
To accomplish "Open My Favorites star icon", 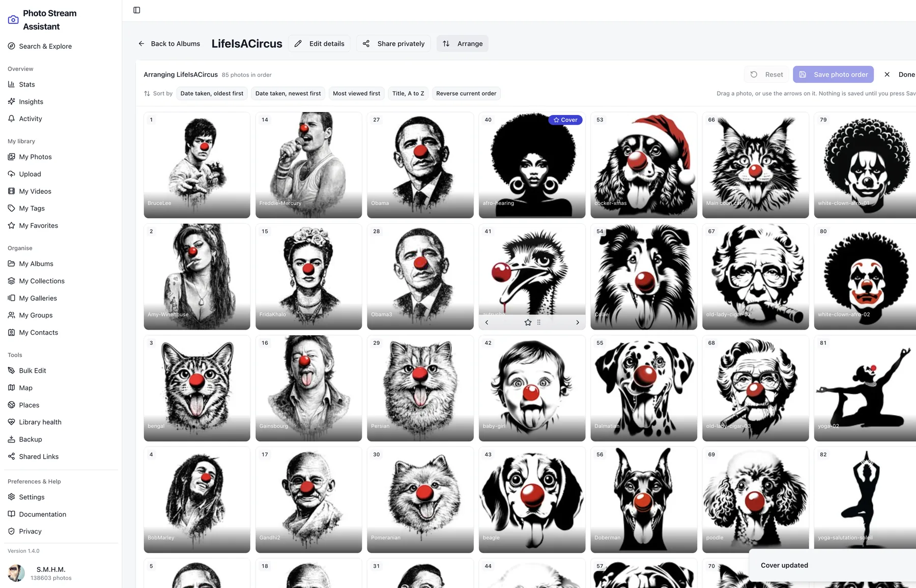I will point(11,225).
